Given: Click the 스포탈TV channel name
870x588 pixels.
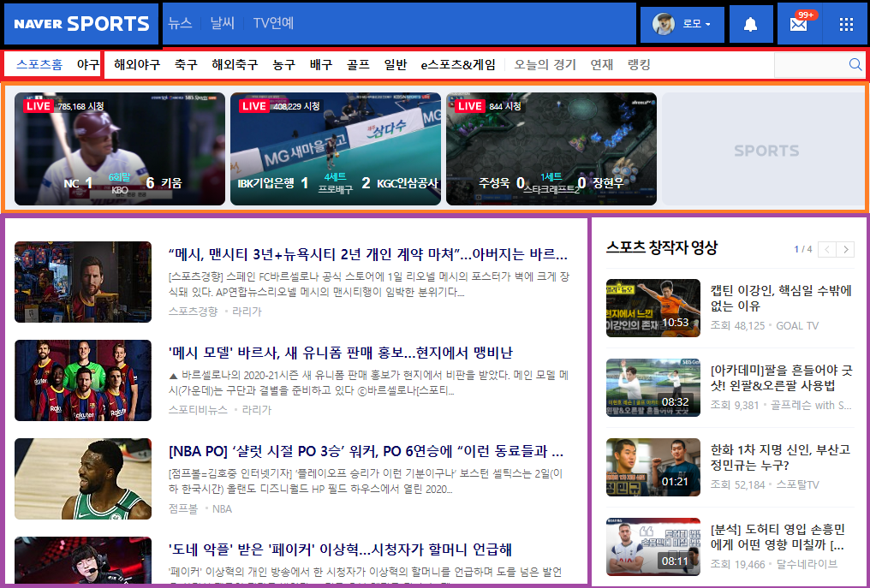Looking at the screenshot, I should [797, 484].
